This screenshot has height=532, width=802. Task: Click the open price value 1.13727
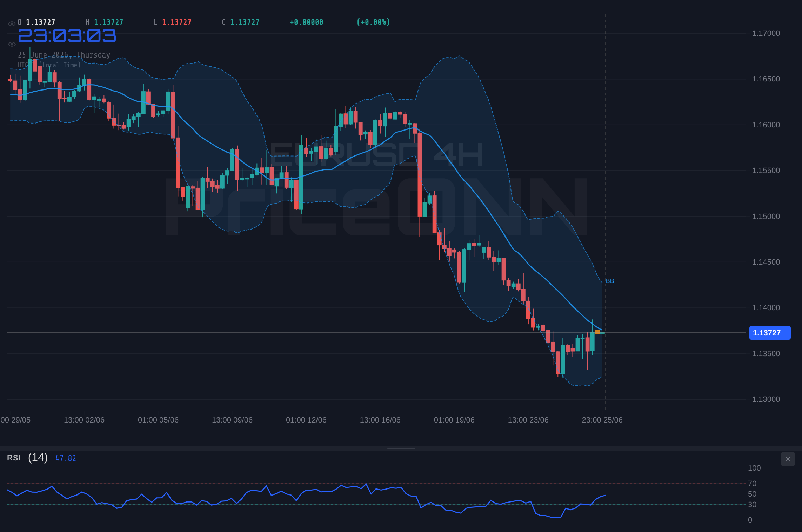[41, 22]
